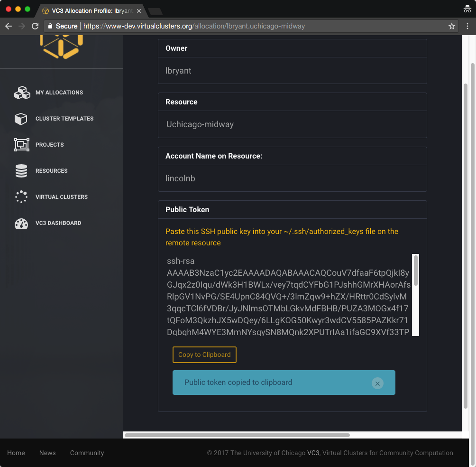Click the VC3 link in footer copyright

[x=313, y=453]
